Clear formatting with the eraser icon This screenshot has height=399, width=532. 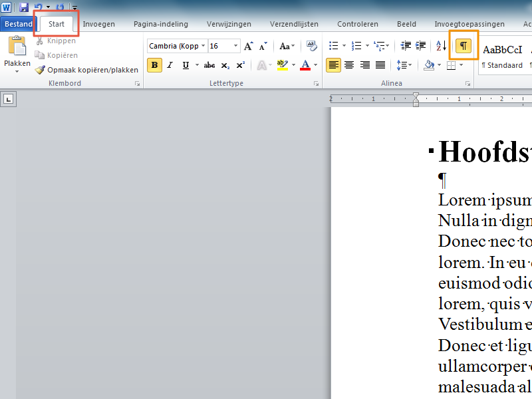click(311, 46)
